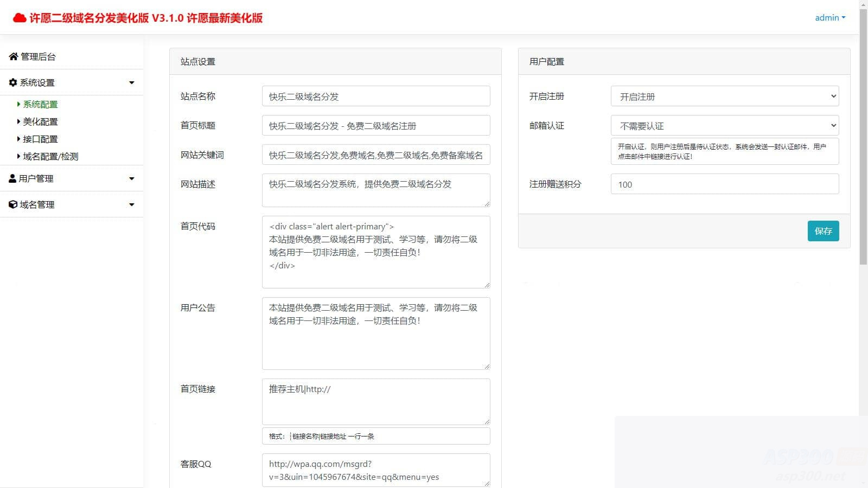The width and height of the screenshot is (868, 488).
Task: Click the gear icon beside 系统设置
Action: point(12,82)
